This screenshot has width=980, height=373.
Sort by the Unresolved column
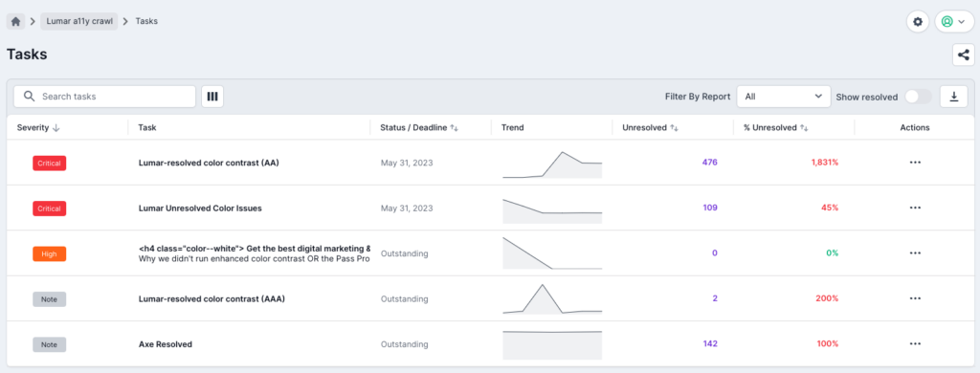click(650, 127)
